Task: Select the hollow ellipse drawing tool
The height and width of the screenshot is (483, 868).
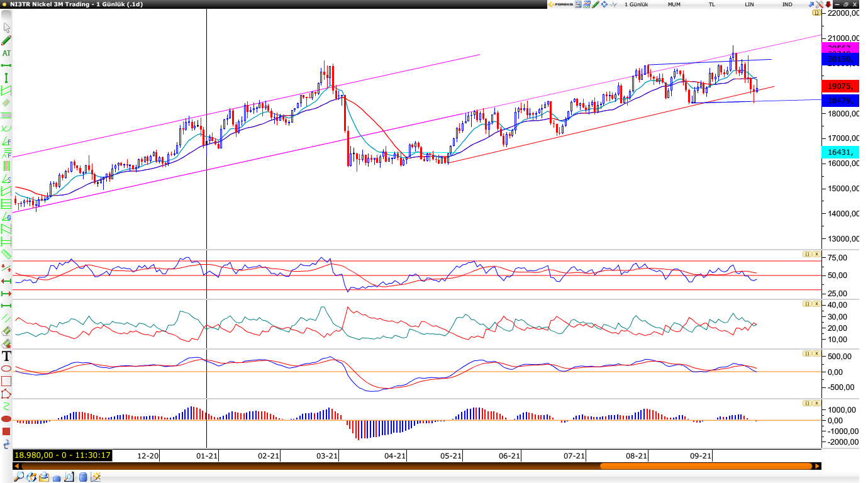Action: point(7,369)
